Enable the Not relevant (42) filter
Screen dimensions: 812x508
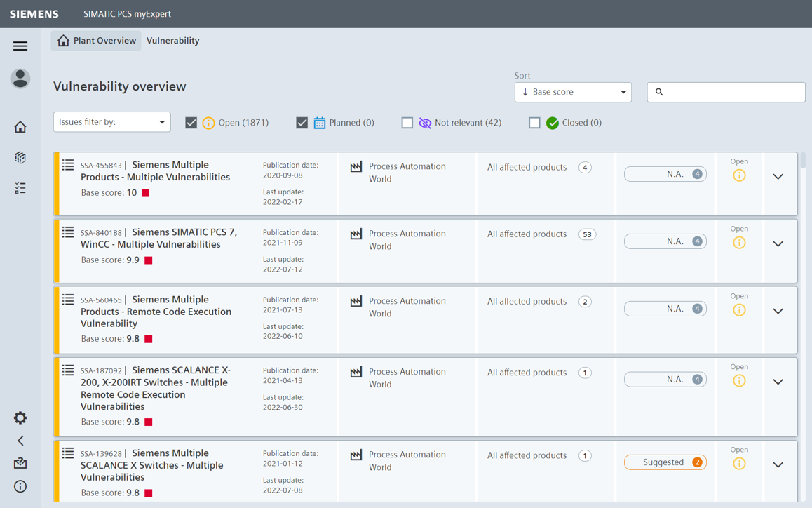point(407,122)
